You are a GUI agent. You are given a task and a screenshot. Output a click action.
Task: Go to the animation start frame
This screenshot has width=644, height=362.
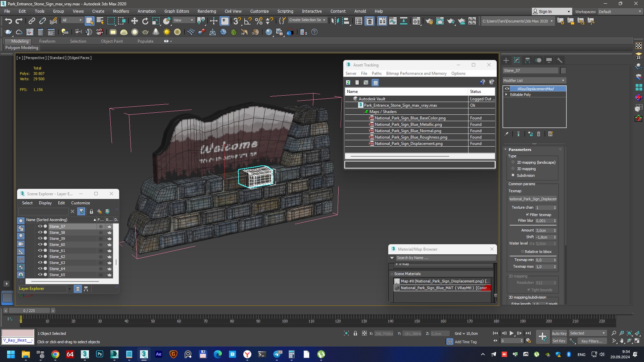(x=495, y=333)
